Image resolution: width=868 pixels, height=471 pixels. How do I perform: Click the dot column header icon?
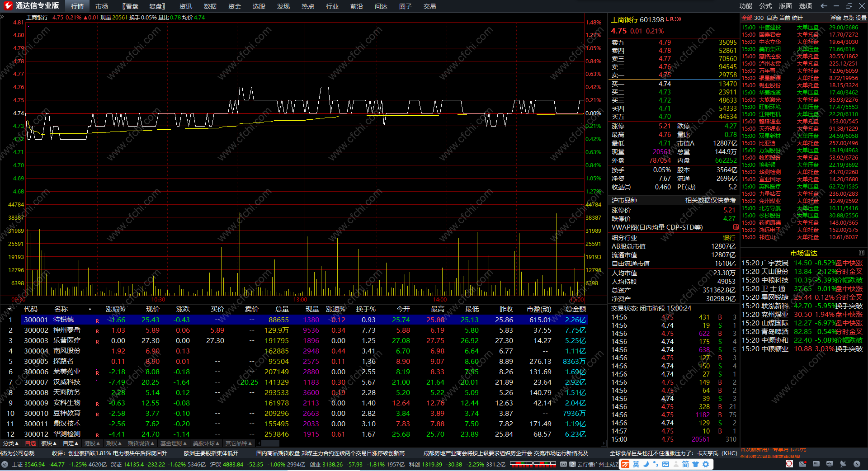tap(90, 309)
